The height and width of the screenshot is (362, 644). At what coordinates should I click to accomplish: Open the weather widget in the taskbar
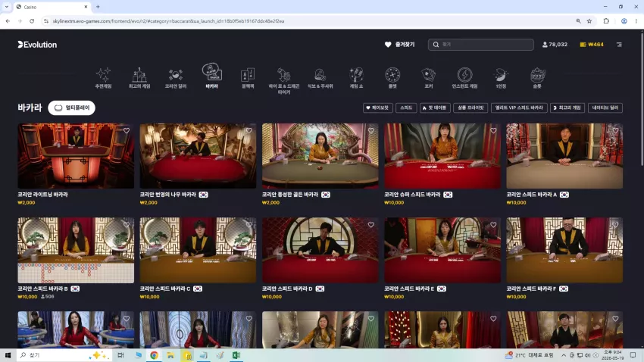[530, 355]
